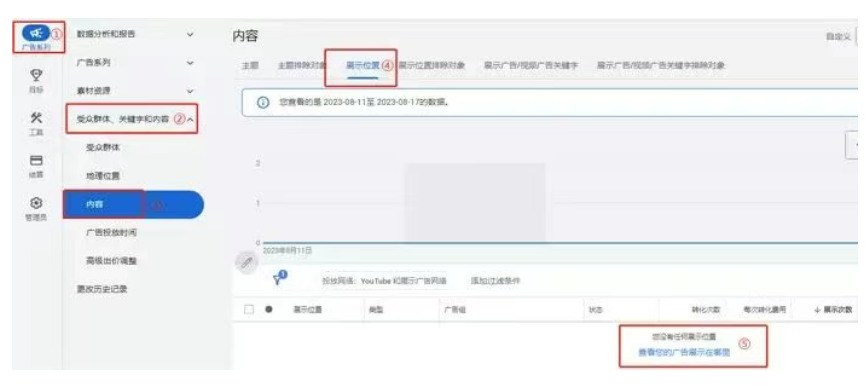This screenshot has height=385, width=865.
Task: Switch to the 主题 tab
Action: pos(250,66)
